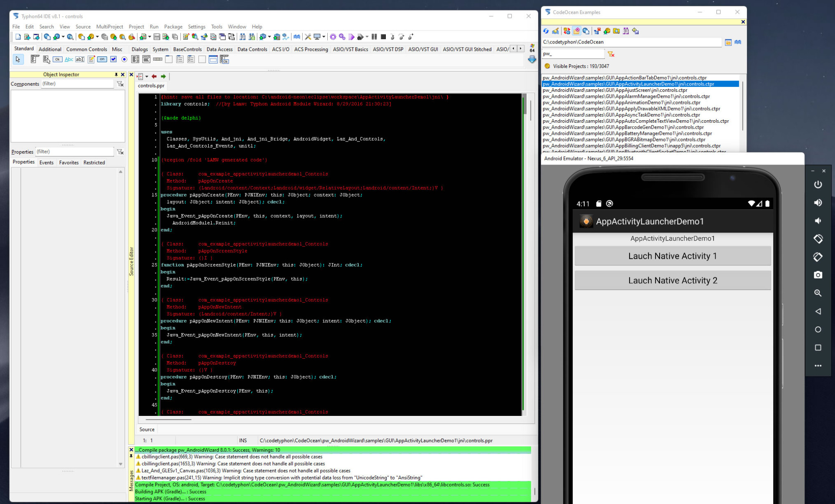The height and width of the screenshot is (504, 835).
Task: Click the refresh icon in CodeOcean Examples toolbar
Action: click(x=546, y=31)
